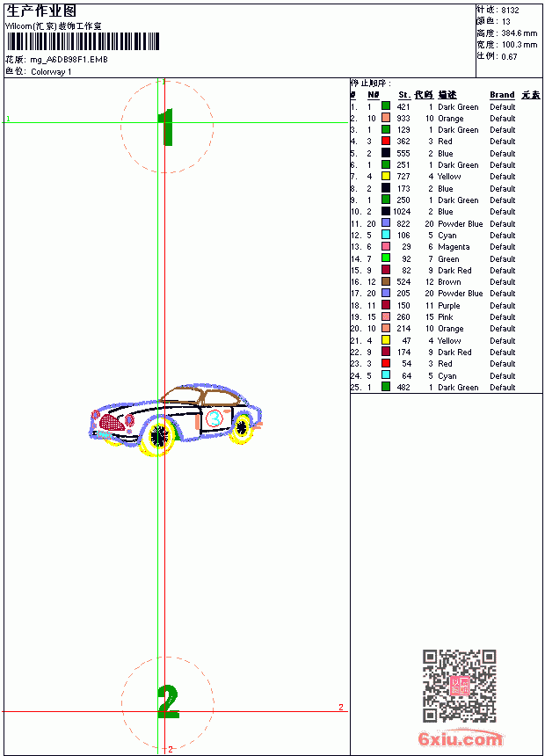Click the car embroidery design preview
Screen dimensions: 545x756
coord(176,420)
